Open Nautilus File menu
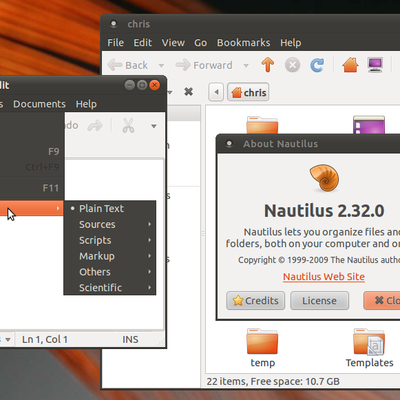400x400 pixels. coord(115,43)
